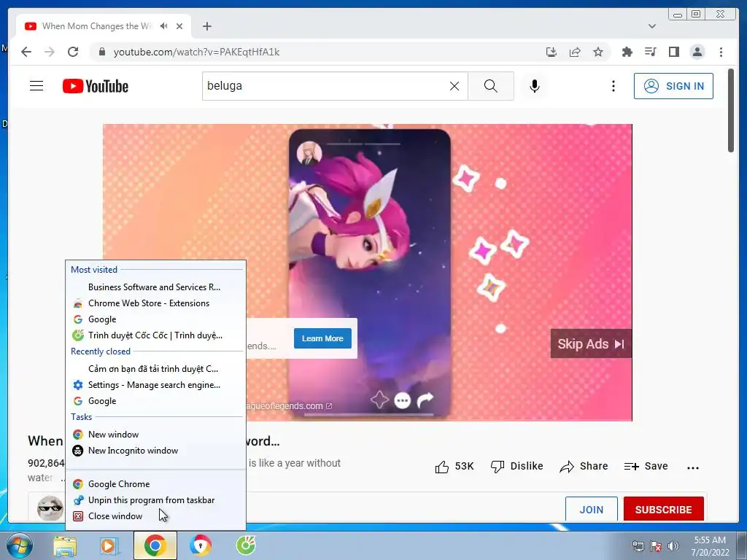The image size is (747, 560).
Task: Click the address bar URL
Action: pos(196,52)
